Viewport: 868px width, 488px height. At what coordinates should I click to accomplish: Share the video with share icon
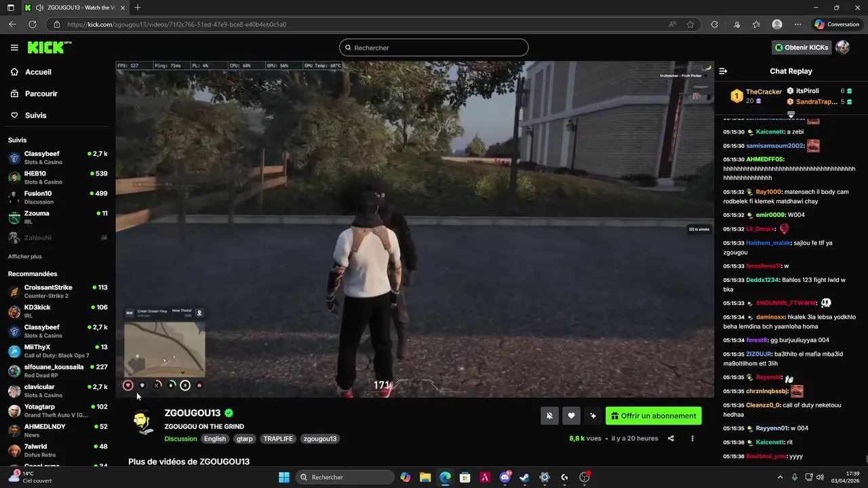tap(671, 439)
